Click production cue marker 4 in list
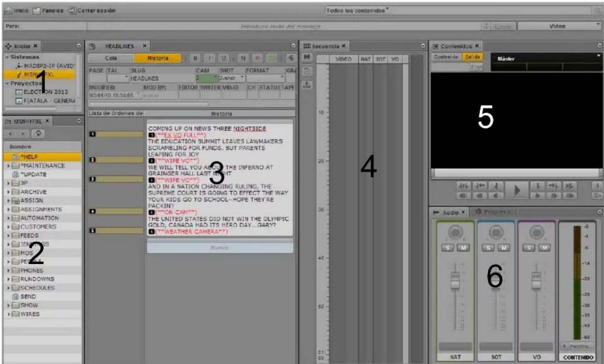Image resolution: width=604 pixels, height=364 pixels. pyautogui.click(x=92, y=211)
